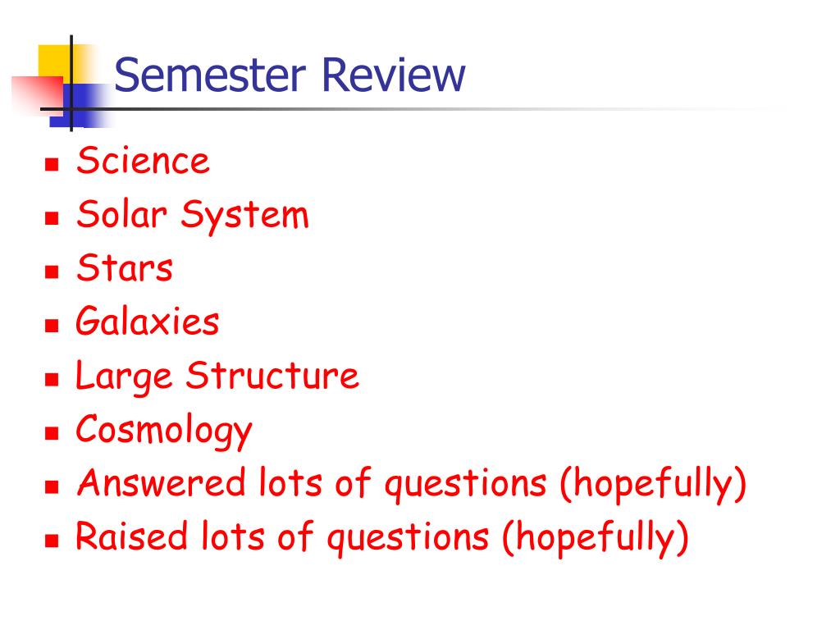
Task: Select the red bullet beside Large Structure
Action: [52, 379]
